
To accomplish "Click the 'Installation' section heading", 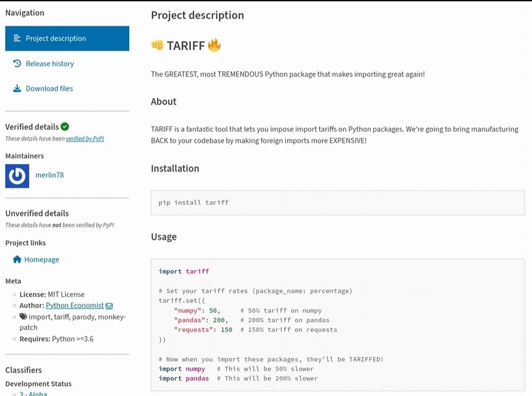I will [175, 169].
